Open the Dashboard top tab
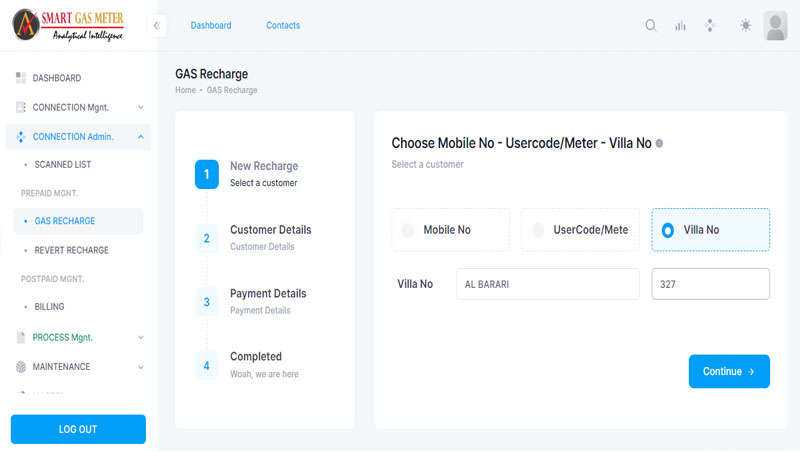Viewport: 800px width, 452px height. coord(210,26)
